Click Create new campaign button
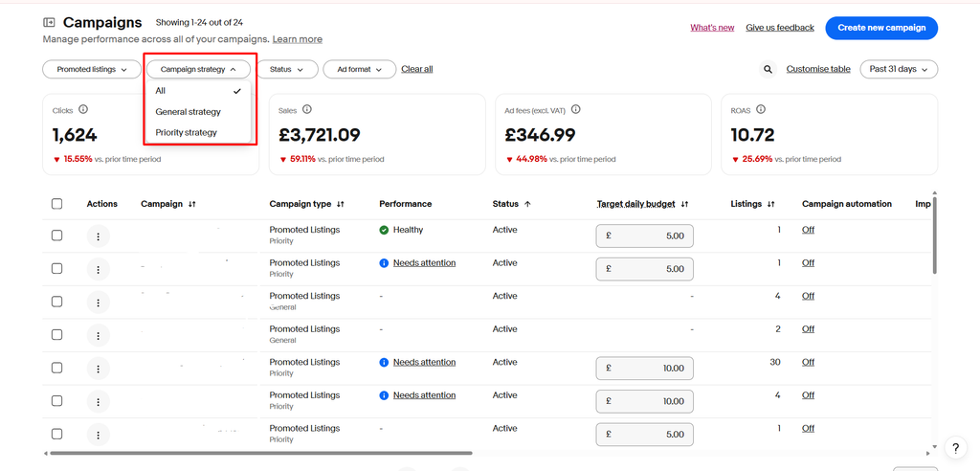The width and height of the screenshot is (980, 471). tap(881, 28)
